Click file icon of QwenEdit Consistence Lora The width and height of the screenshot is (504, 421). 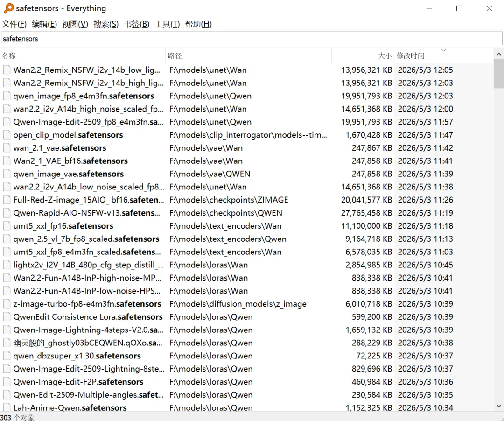[x=7, y=317]
